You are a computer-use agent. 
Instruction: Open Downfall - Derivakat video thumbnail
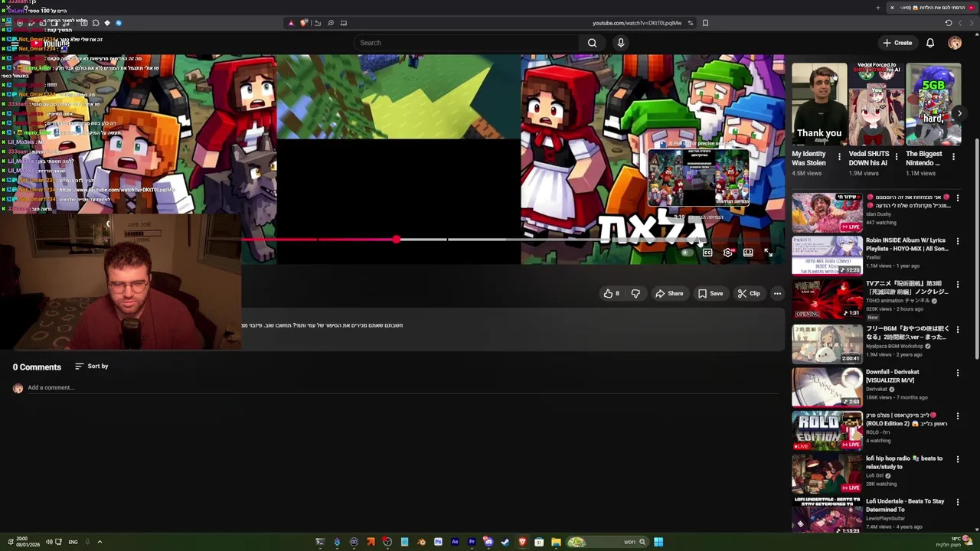click(x=827, y=386)
